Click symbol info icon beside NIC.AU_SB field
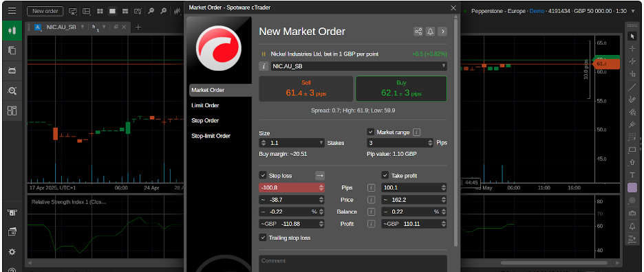 (x=264, y=66)
